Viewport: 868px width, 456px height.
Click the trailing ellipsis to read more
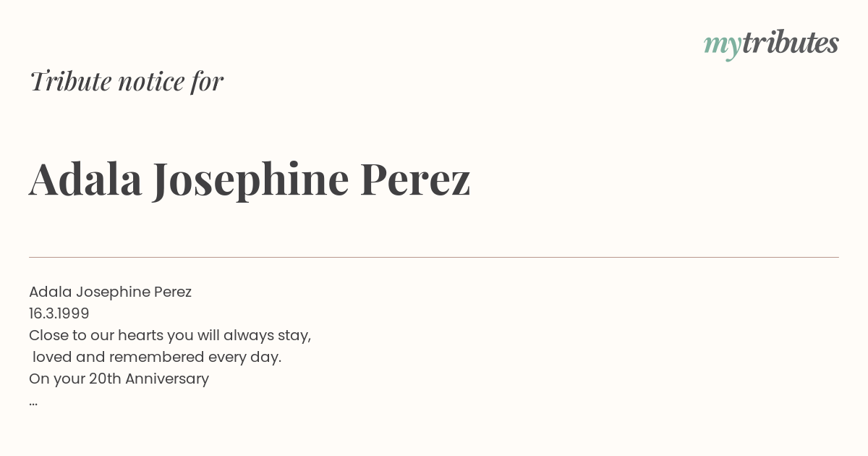[33, 402]
